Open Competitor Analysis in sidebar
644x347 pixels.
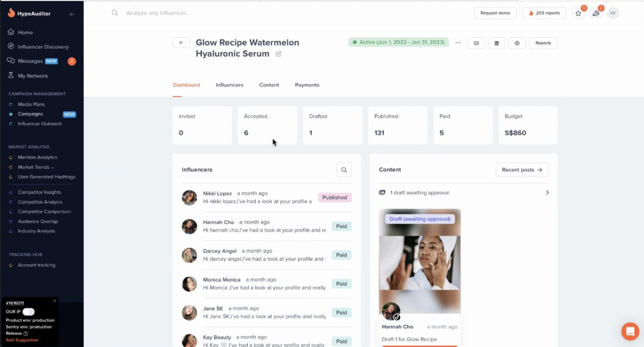pos(40,202)
